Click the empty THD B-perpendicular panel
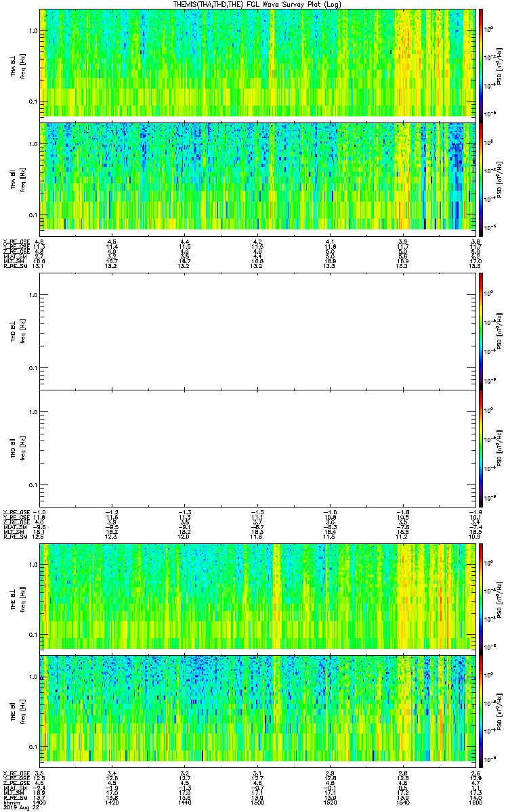 258,331
